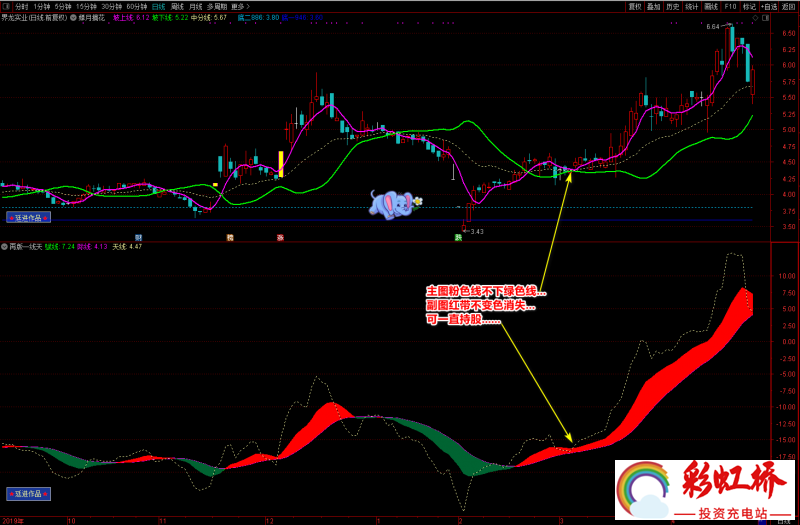Select the 周线 weekly chart tab

(177, 7)
